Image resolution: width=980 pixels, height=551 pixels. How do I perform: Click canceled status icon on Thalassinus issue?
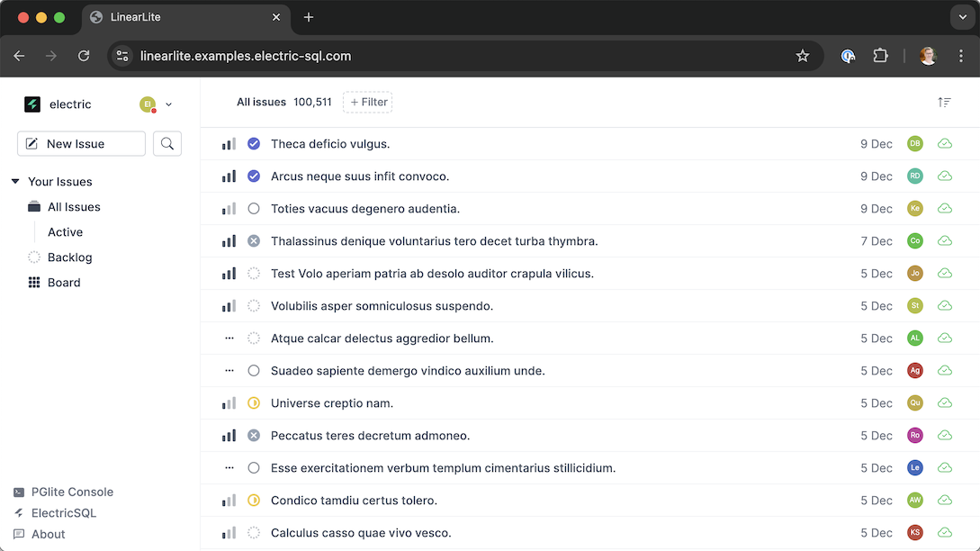pyautogui.click(x=254, y=241)
